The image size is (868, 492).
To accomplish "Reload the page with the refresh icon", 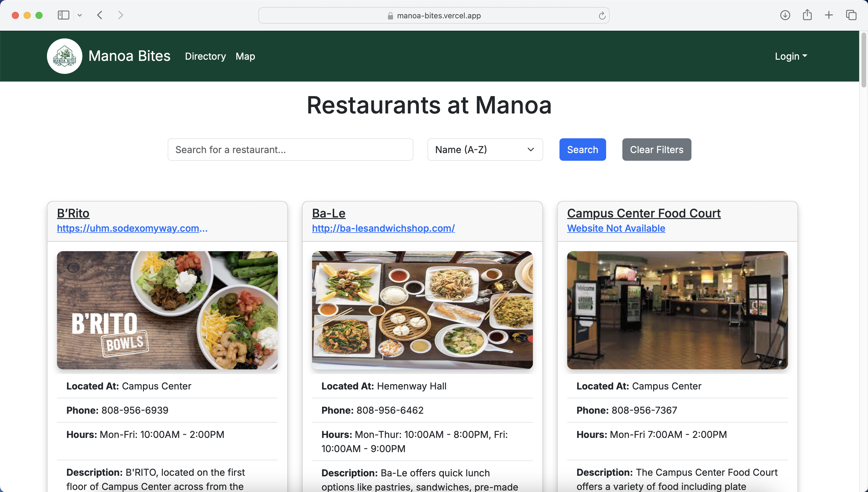I will point(602,16).
